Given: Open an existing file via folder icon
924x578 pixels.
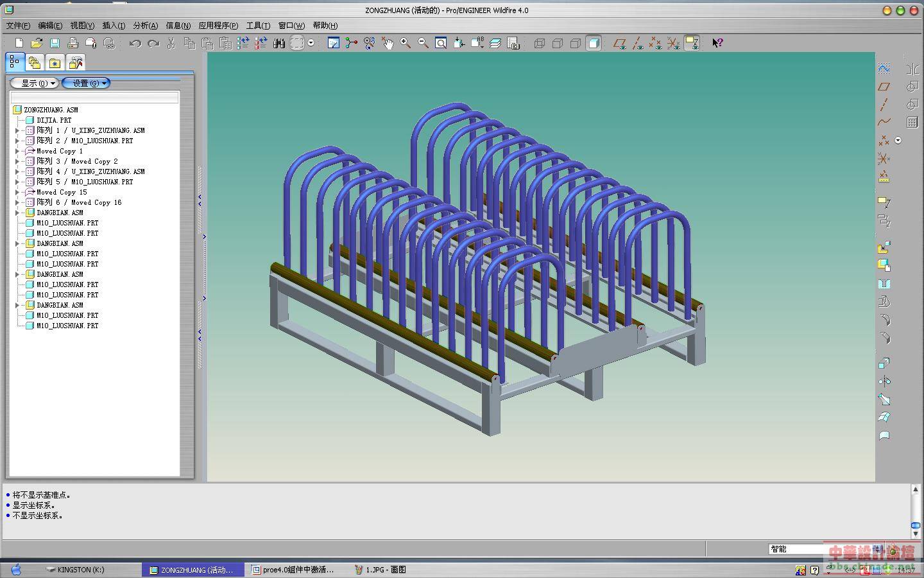Looking at the screenshot, I should [37, 43].
